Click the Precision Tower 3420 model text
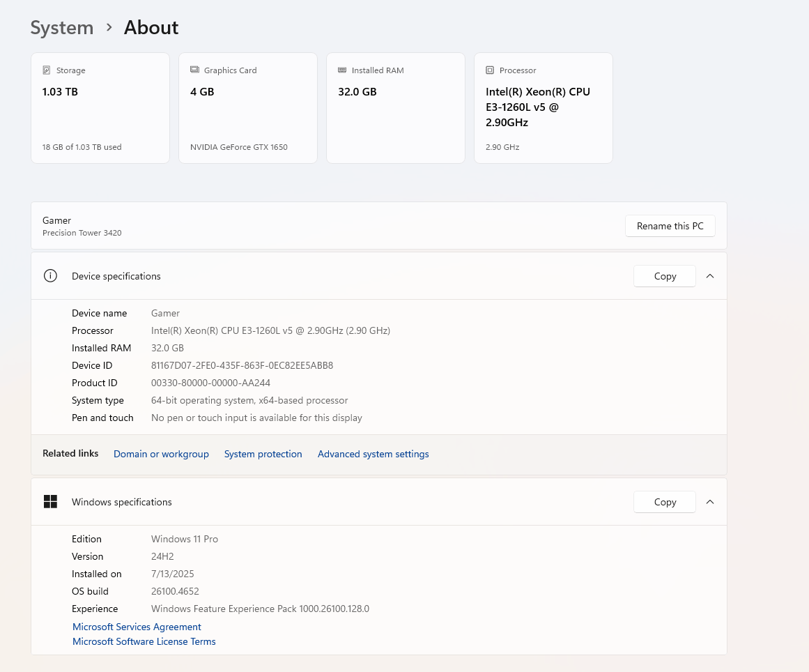 click(82, 233)
